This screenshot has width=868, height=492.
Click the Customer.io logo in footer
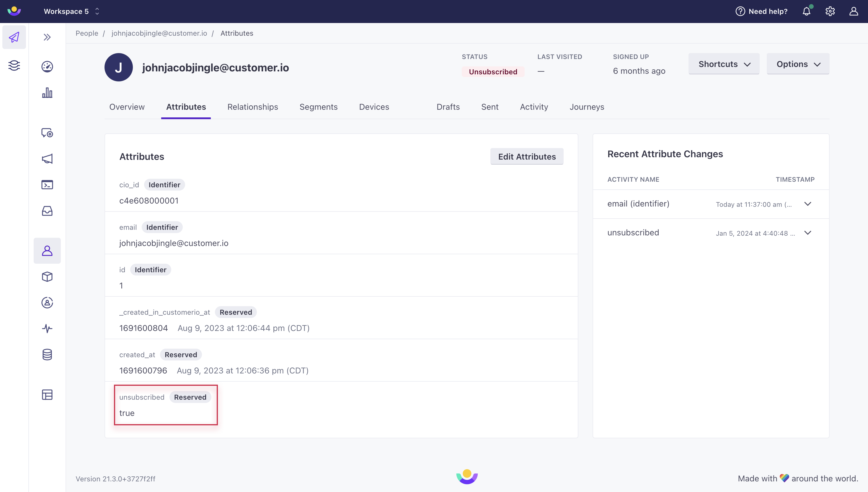point(467,476)
